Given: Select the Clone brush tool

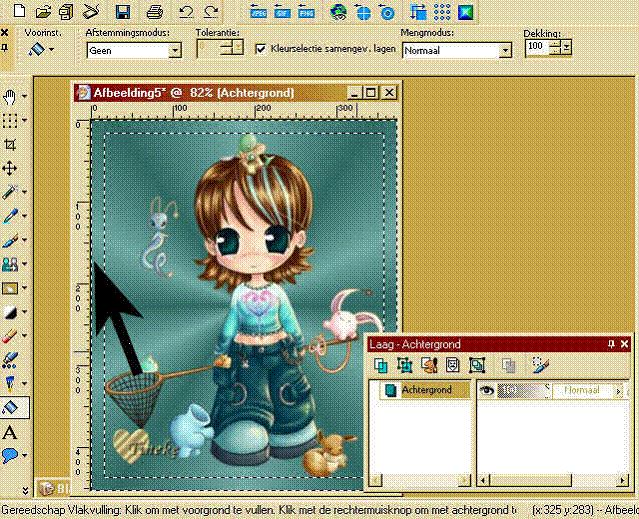Looking at the screenshot, I should 10,264.
